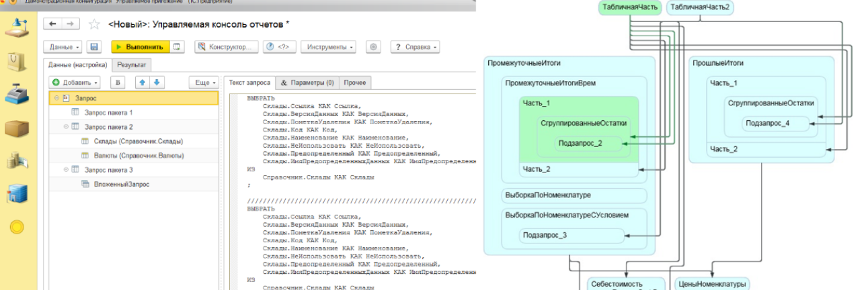Click the Добавить dropdown button
Viewport: 868px width, 290px height.
click(75, 83)
